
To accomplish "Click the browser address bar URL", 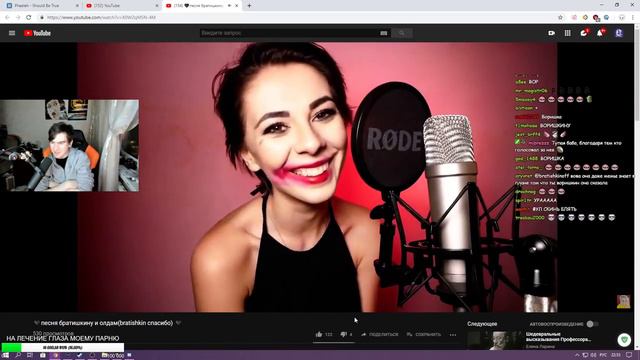I will [101, 18].
